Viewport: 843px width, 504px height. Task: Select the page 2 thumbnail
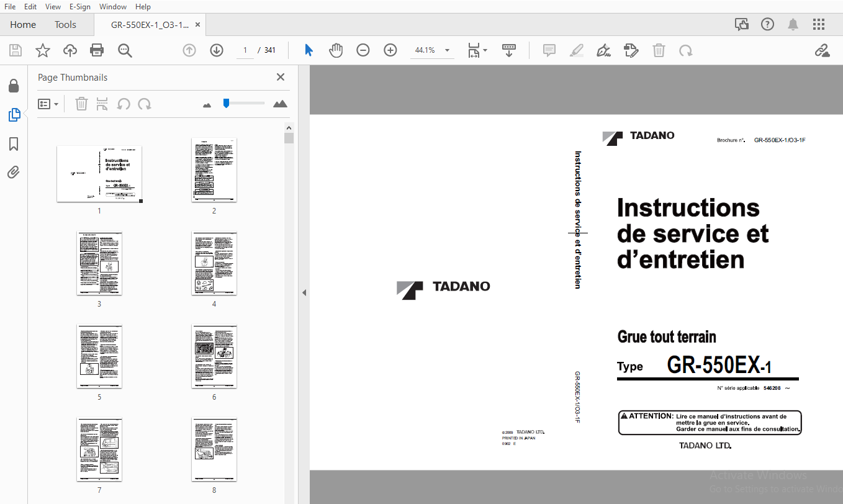(214, 170)
